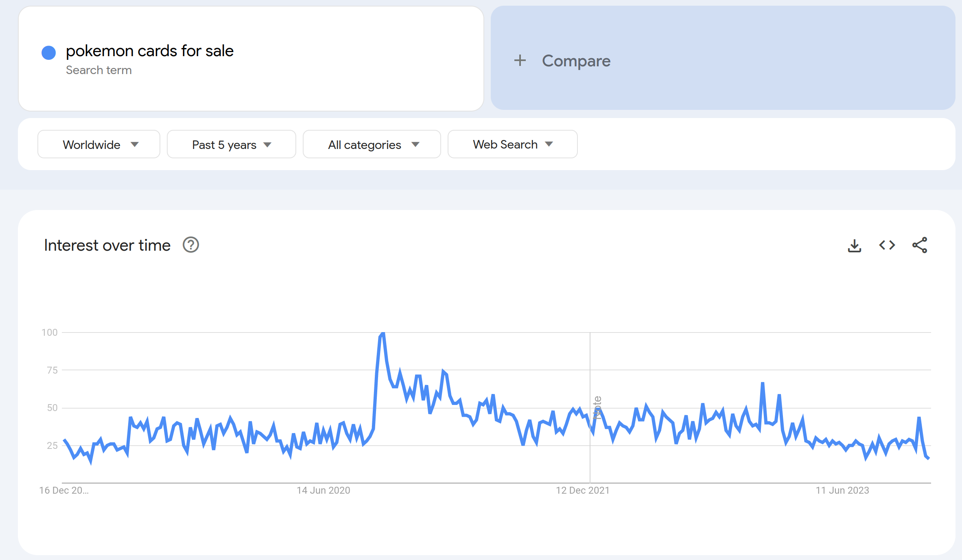Click the 16 Dec axis start label
The width and height of the screenshot is (962, 560).
[x=64, y=490]
